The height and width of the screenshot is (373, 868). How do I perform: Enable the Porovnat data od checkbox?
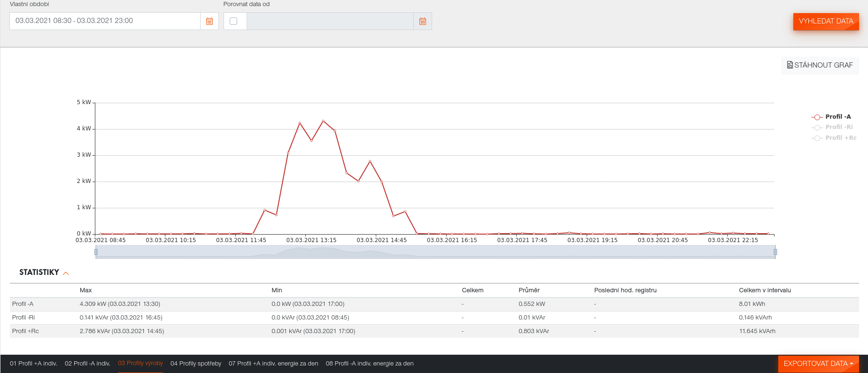pyautogui.click(x=233, y=21)
